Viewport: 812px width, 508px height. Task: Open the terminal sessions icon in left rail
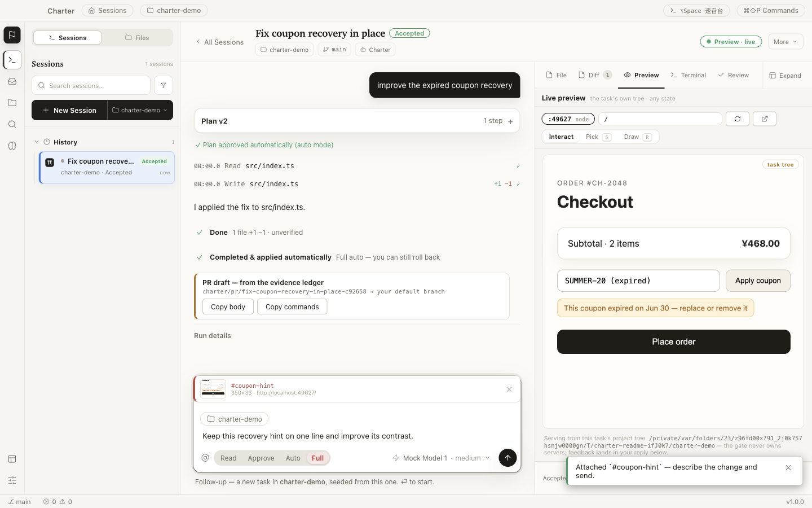coord(12,60)
